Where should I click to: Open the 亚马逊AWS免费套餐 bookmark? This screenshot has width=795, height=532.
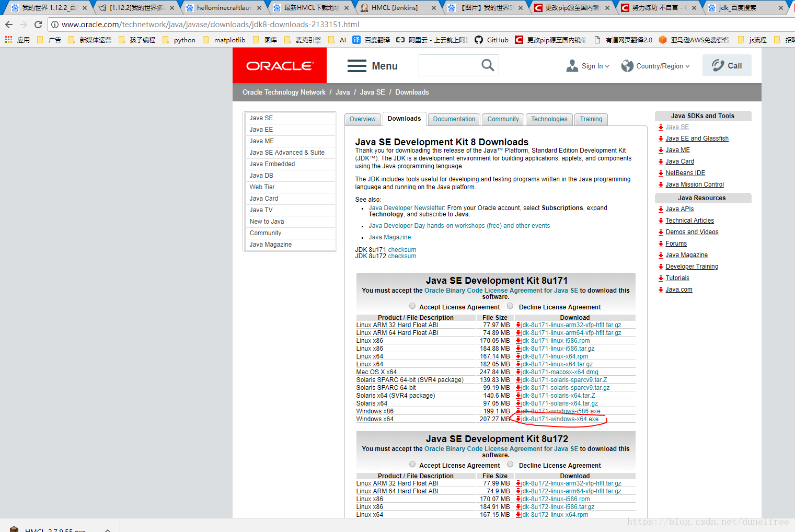[x=694, y=40]
